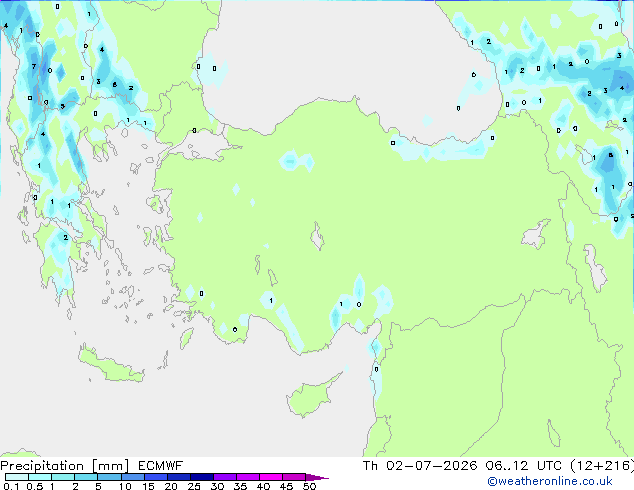Click the 20–25 mm legend color swatch

coord(179,477)
